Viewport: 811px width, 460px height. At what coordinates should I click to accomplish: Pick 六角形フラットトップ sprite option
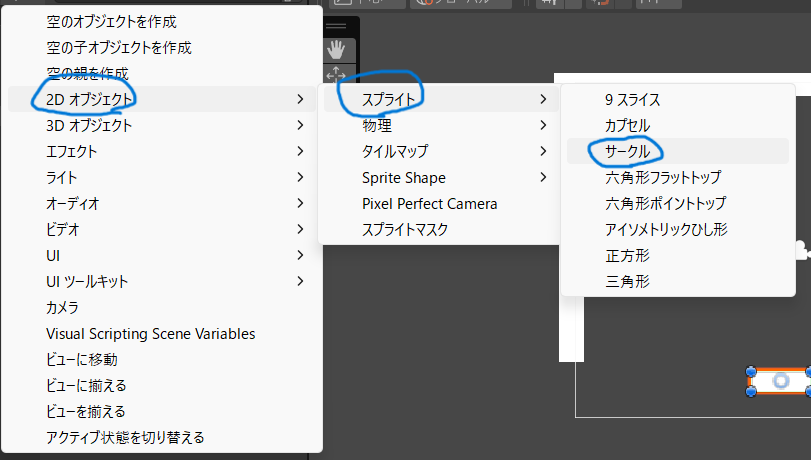click(663, 177)
